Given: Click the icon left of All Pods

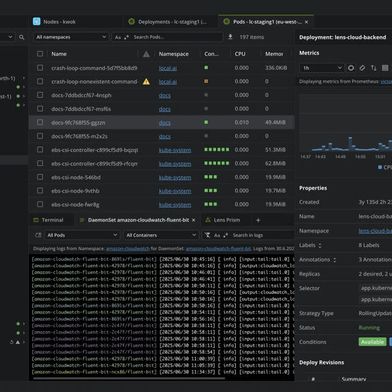Looking at the screenshot, I should [38, 235].
